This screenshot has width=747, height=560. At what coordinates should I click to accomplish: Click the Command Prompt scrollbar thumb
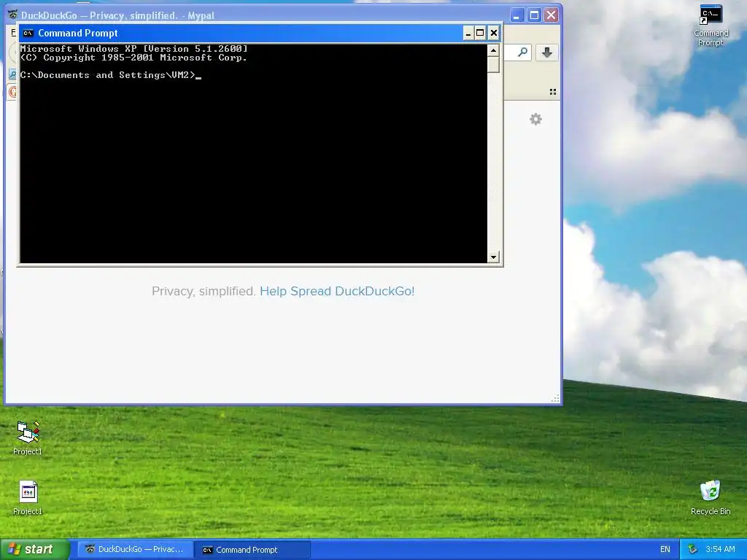[493, 65]
